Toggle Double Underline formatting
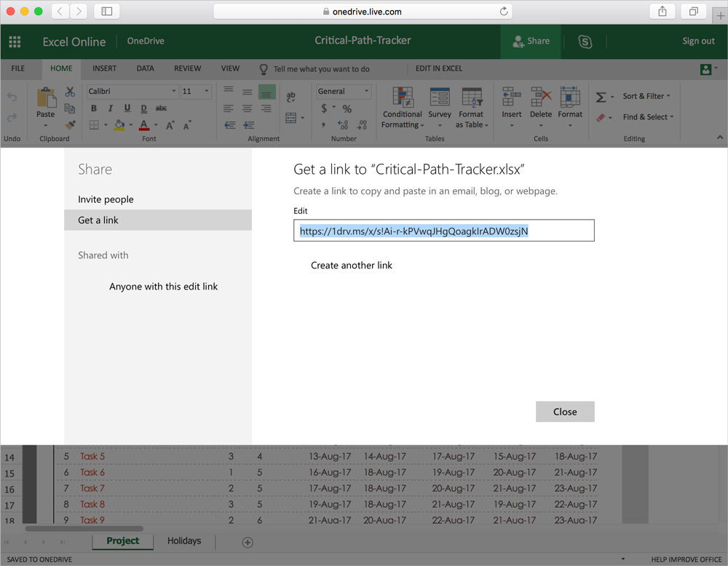Viewport: 728px width, 566px height. [x=144, y=108]
